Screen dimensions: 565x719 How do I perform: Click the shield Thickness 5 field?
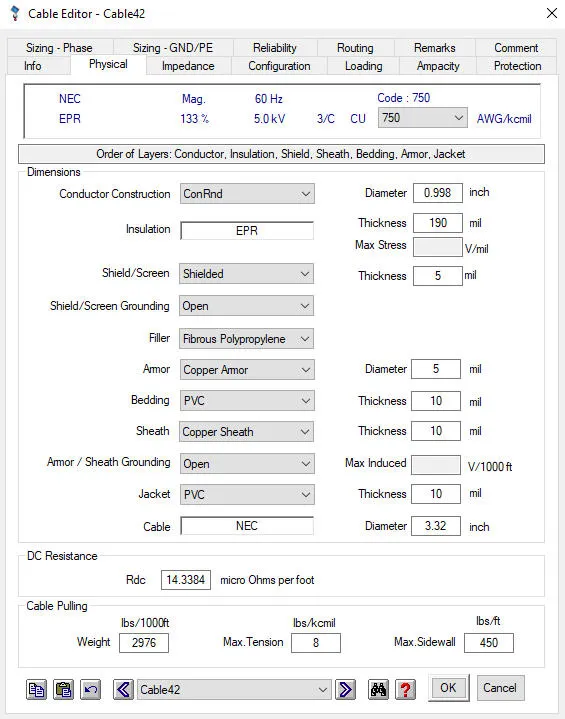click(x=438, y=276)
